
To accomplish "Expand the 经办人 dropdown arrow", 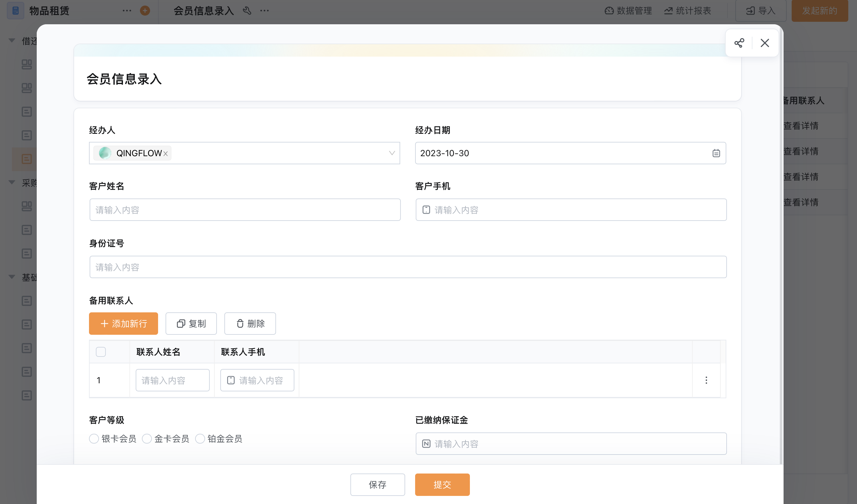I will point(392,153).
